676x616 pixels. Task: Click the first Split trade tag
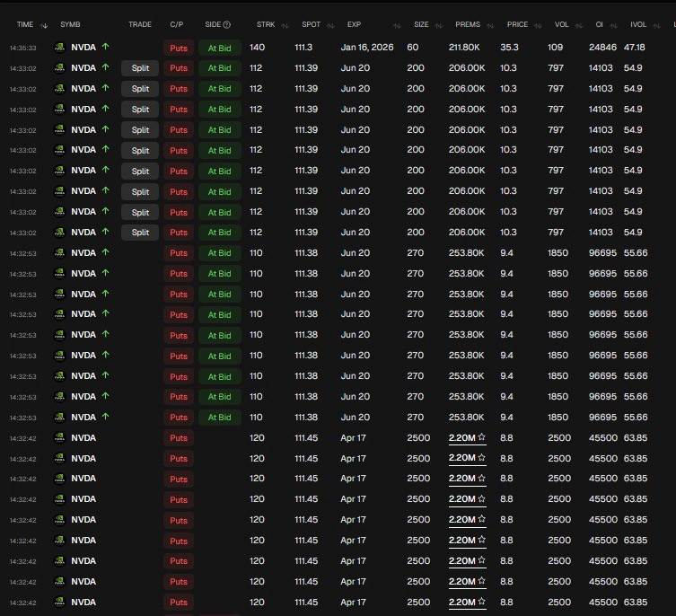(x=140, y=68)
